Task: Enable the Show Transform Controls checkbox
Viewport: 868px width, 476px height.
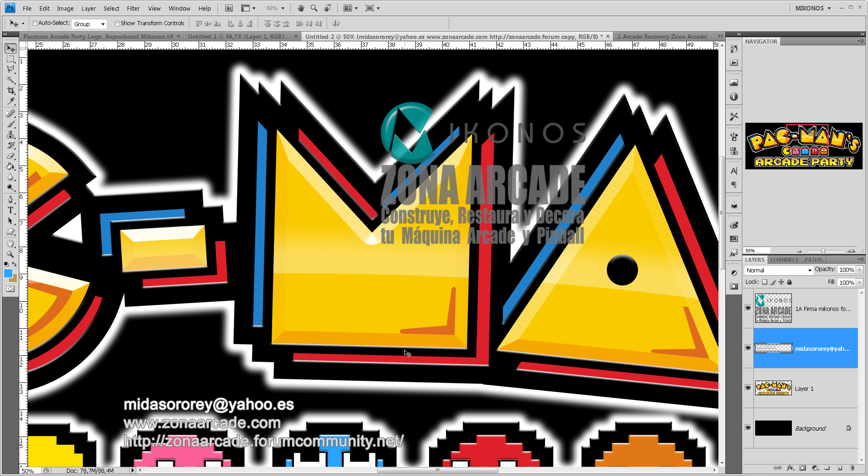Action: click(x=118, y=23)
